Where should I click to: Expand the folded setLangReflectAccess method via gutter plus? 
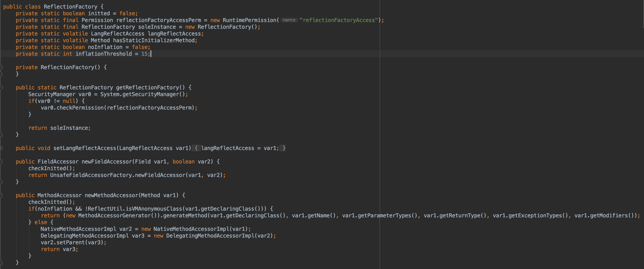[1, 148]
